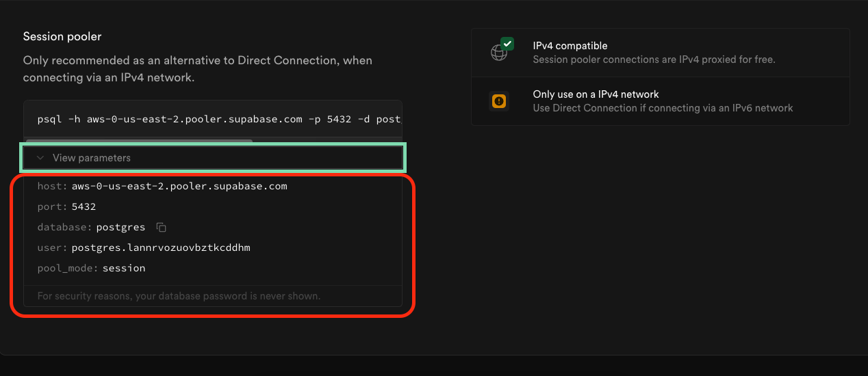Click the chevron beside View parameters
This screenshot has height=376, width=868.
pos(40,158)
